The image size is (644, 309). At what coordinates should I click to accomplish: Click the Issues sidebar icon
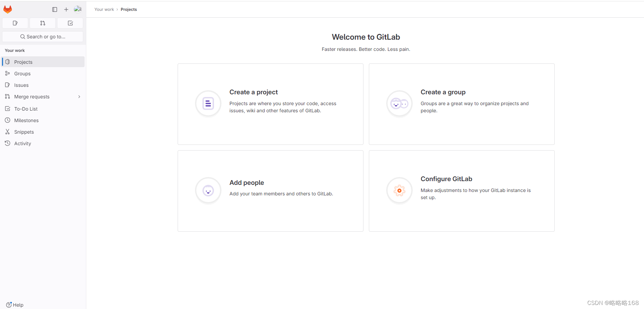[x=7, y=85]
